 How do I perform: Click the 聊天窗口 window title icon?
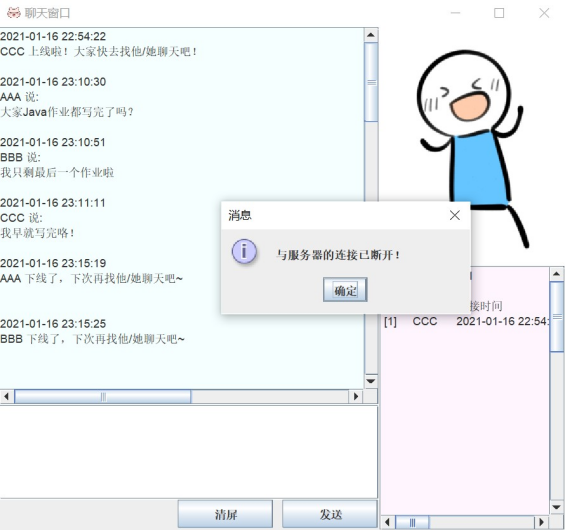click(14, 13)
